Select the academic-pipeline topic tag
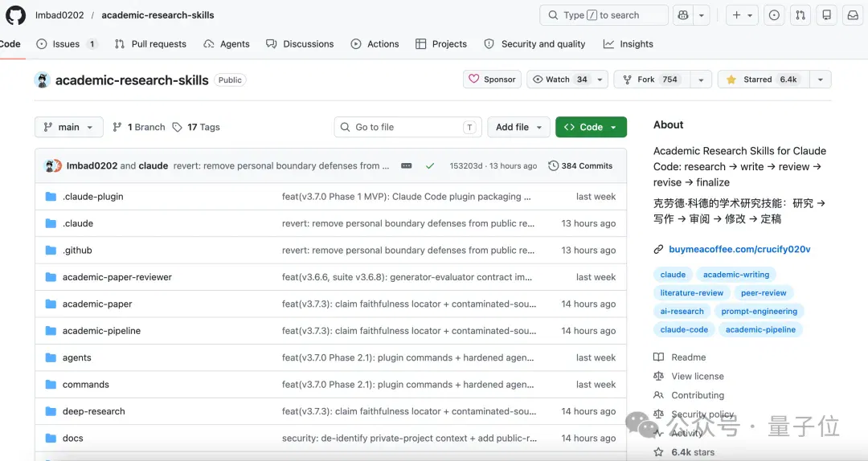This screenshot has width=868, height=461. pos(760,329)
